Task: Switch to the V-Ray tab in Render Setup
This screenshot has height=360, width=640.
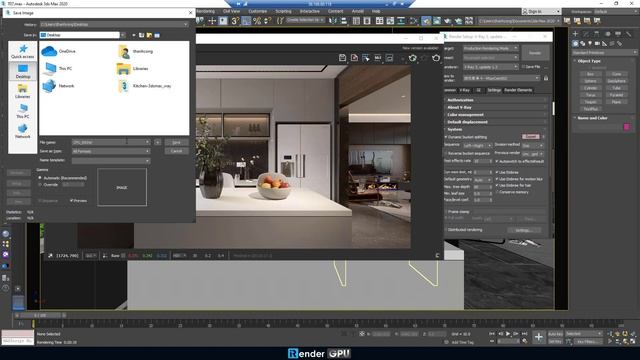Action: [464, 90]
